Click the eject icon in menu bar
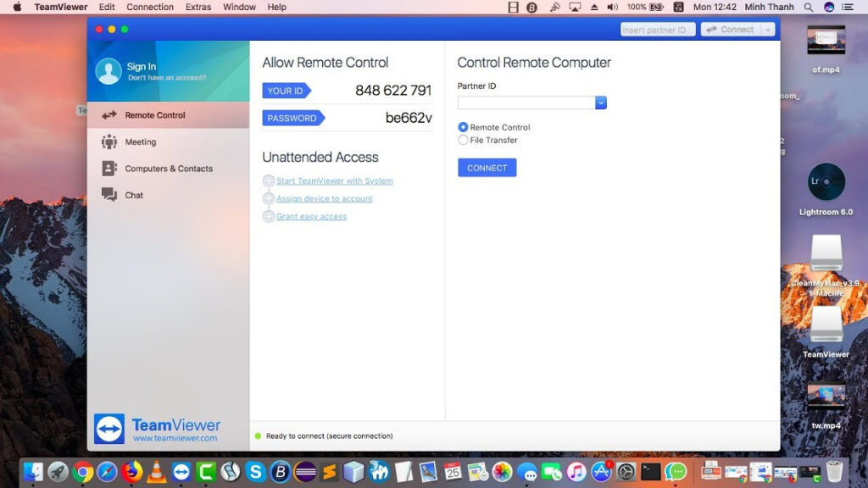The image size is (868, 488). pos(594,7)
